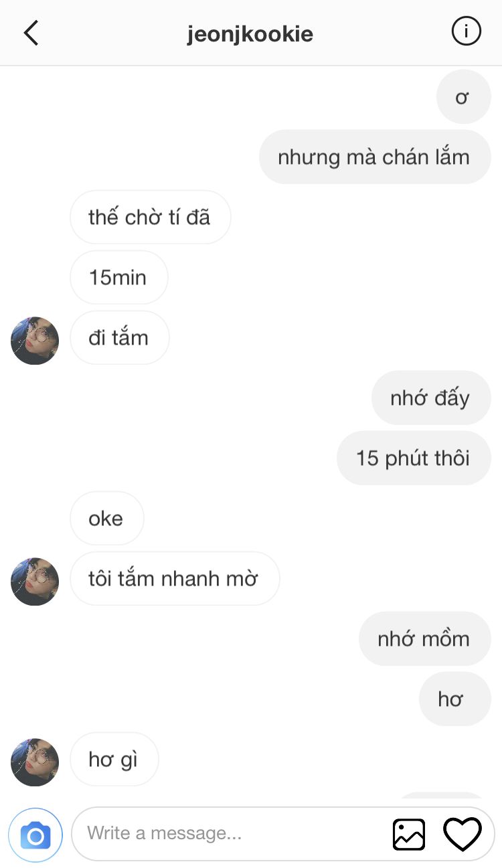This screenshot has height=868, width=502.
Task: Tap avatar beside 'hơ gì' message
Action: [x=35, y=762]
